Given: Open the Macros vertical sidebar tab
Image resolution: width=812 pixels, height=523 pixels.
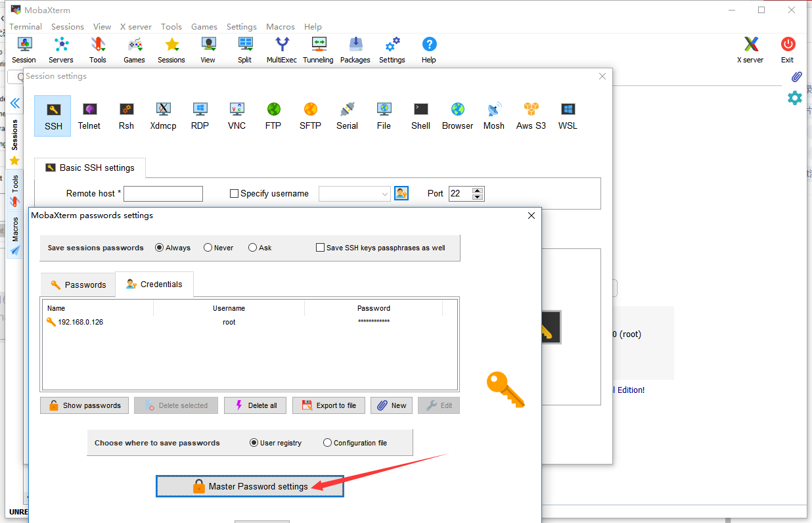Looking at the screenshot, I should tap(14, 235).
